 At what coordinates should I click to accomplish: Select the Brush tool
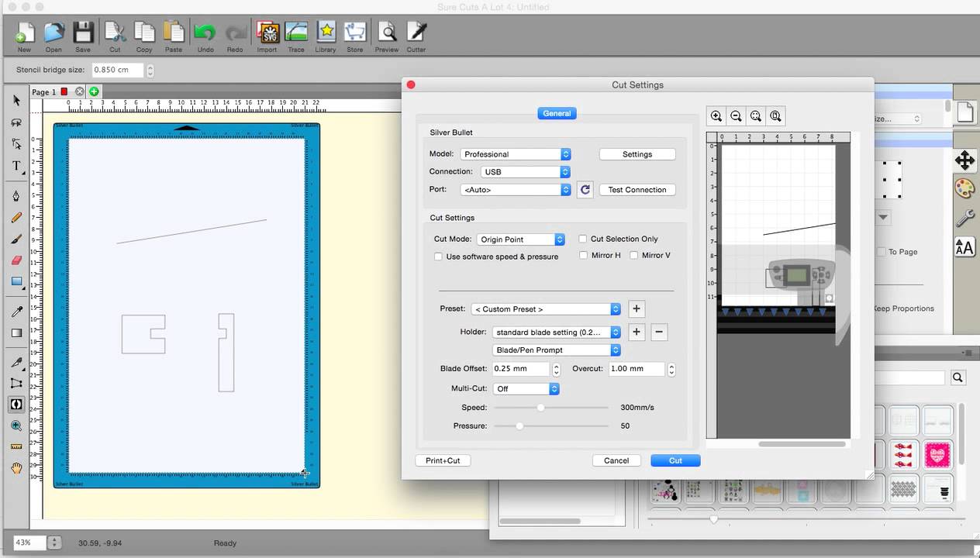click(x=16, y=240)
